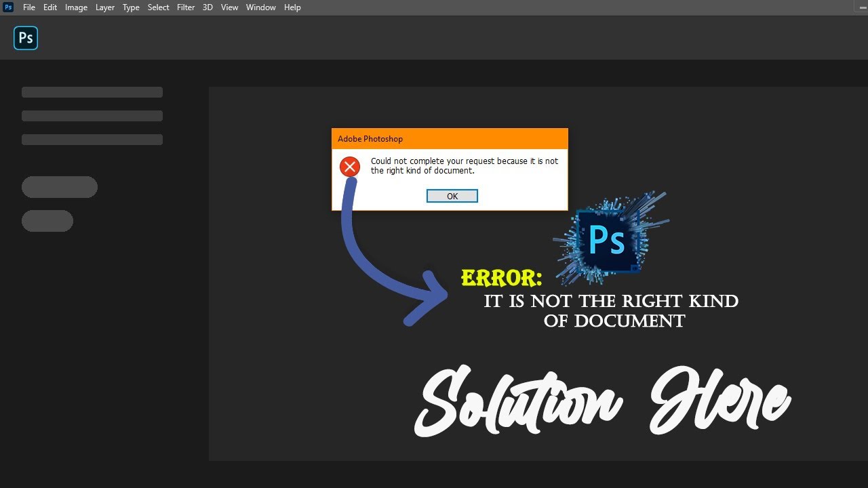Open the View menu
Viewport: 868px width, 488px height.
230,7
